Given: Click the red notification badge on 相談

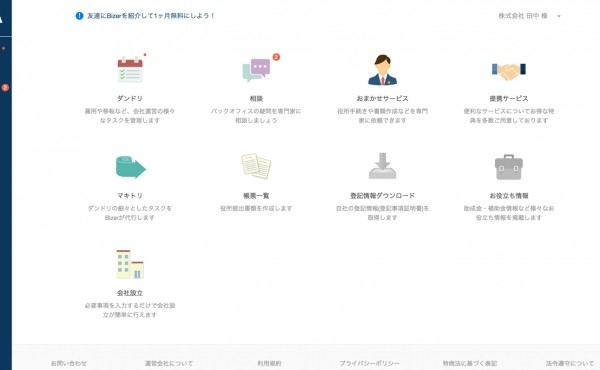Looking at the screenshot, I should pos(276,57).
